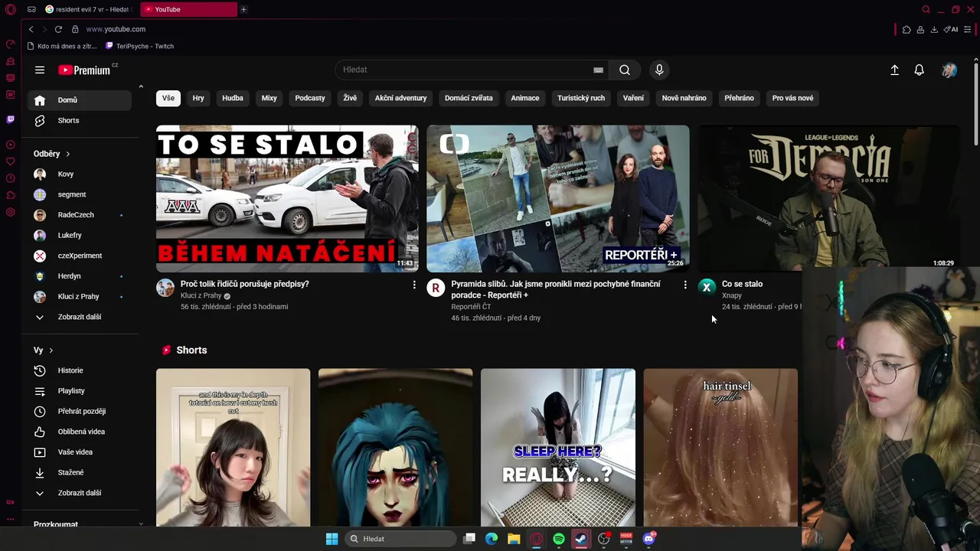Viewport: 980px width, 551px height.
Task: Open TeriPsyche - Twitch bookmark
Action: tap(139, 46)
